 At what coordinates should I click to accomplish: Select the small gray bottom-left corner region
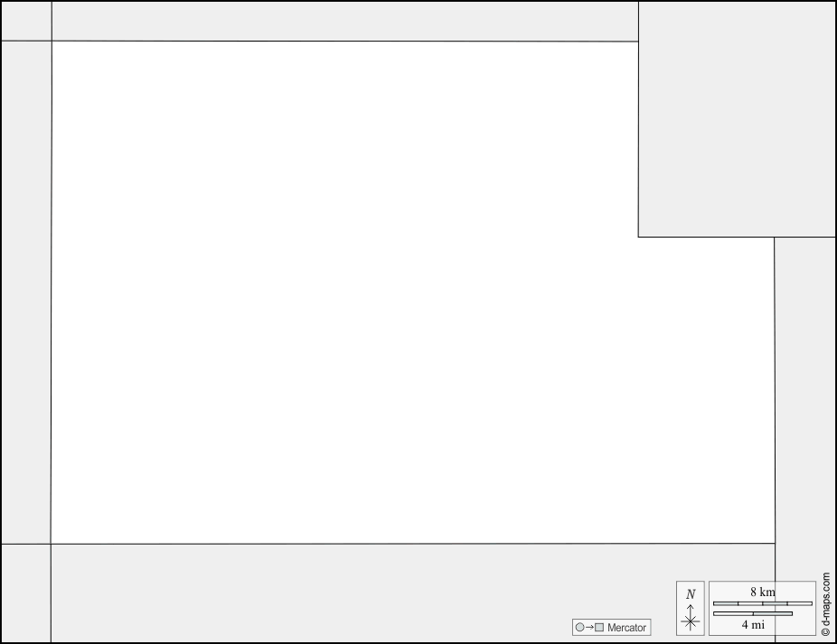[x=26, y=593]
